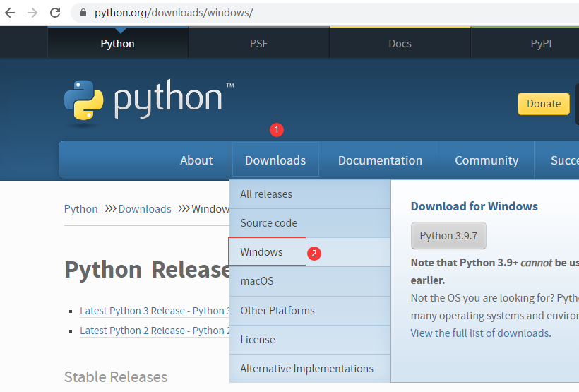Click the browser back arrow
The image size is (579, 392).
coord(10,13)
